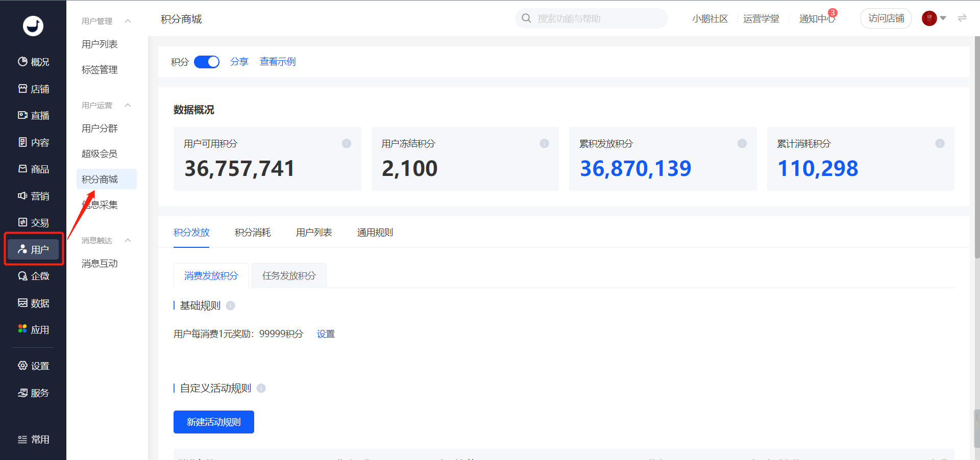Click the 新建活动规则 button
Screen dimensions: 980x460
[214, 422]
